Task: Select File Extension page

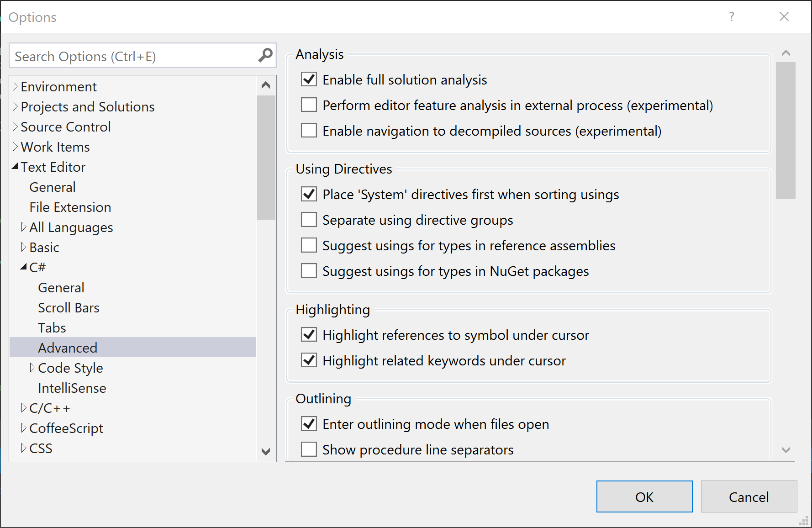Action: coord(70,207)
